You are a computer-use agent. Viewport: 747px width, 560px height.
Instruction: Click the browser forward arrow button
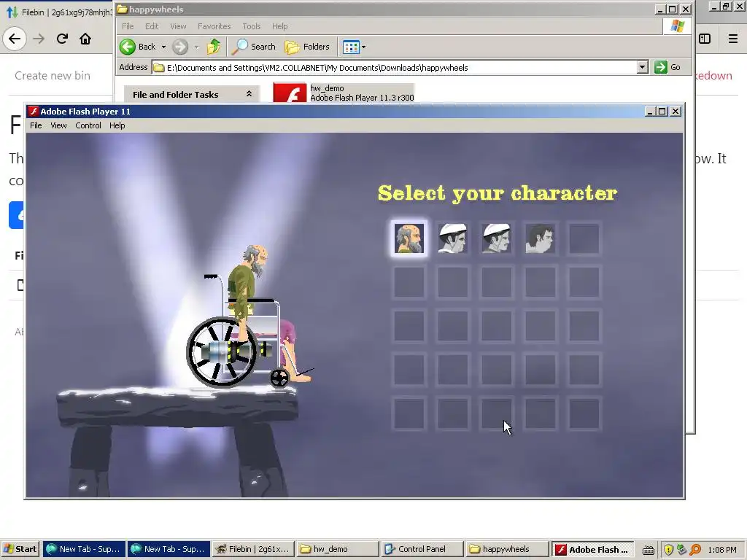click(39, 39)
